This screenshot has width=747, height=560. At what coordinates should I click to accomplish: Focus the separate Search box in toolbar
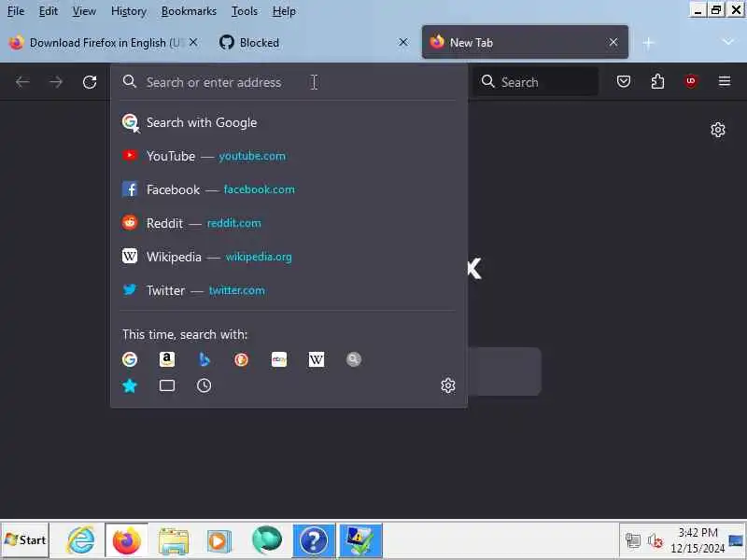(x=536, y=82)
